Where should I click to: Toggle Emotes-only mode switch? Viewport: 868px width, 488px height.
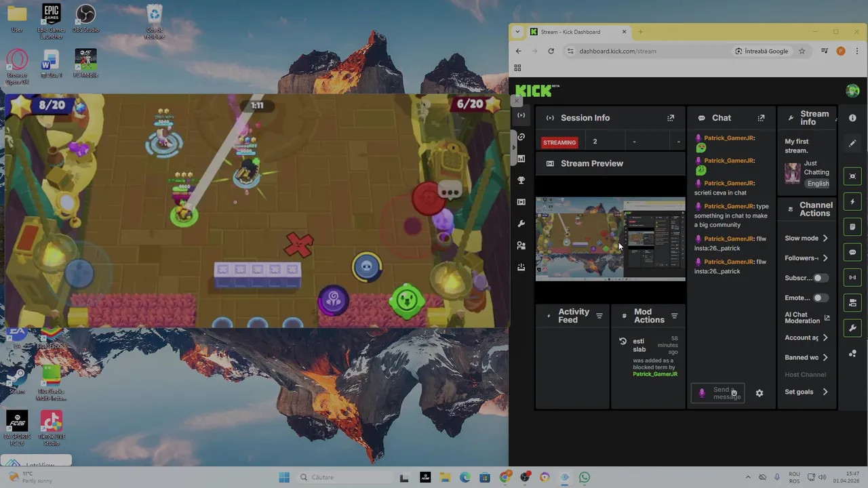[821, 298]
